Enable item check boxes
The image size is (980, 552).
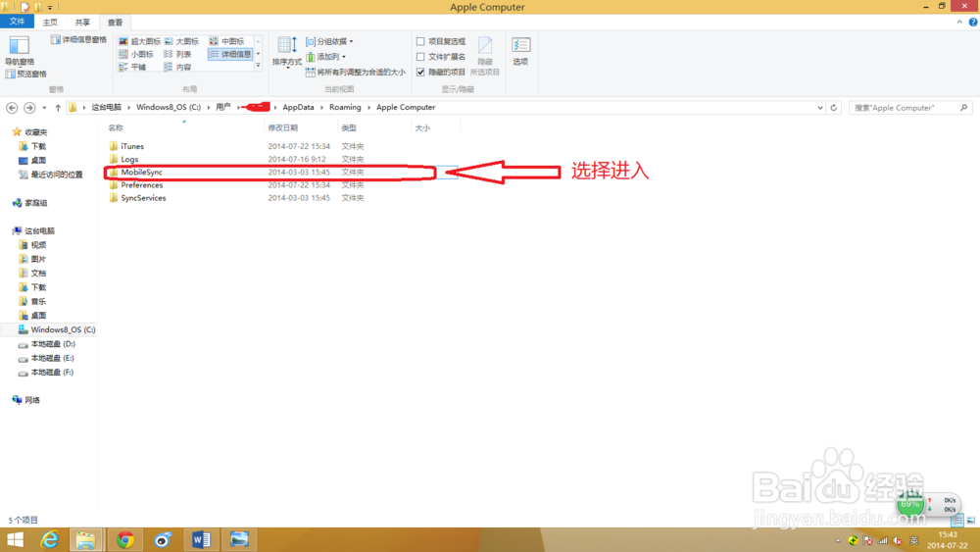(441, 41)
